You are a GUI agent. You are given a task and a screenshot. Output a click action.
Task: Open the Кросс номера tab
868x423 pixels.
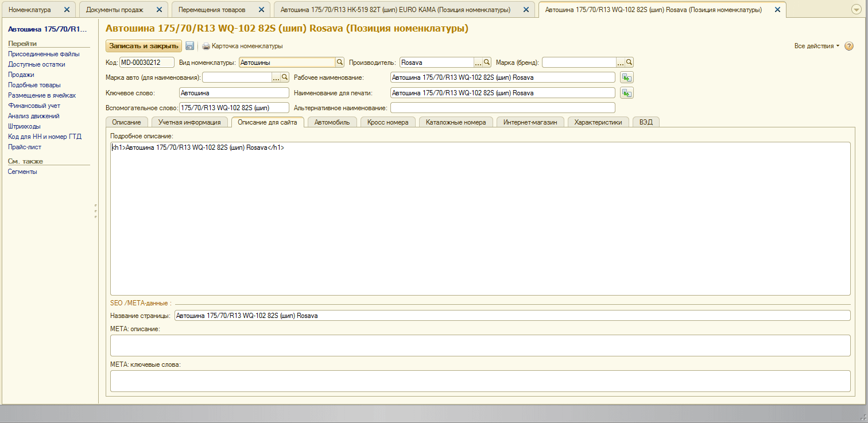tap(387, 122)
